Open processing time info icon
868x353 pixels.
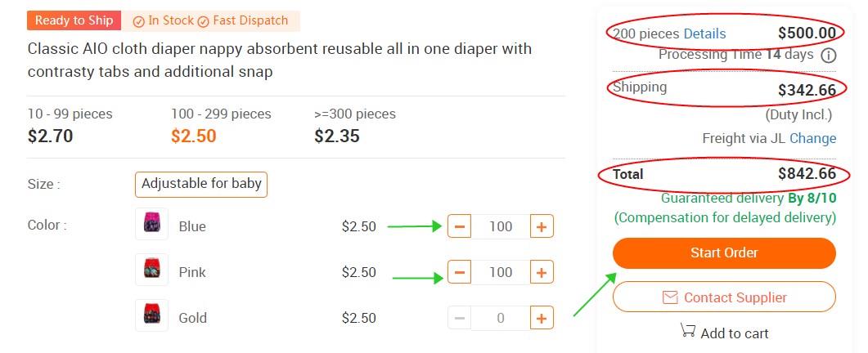[x=828, y=56]
